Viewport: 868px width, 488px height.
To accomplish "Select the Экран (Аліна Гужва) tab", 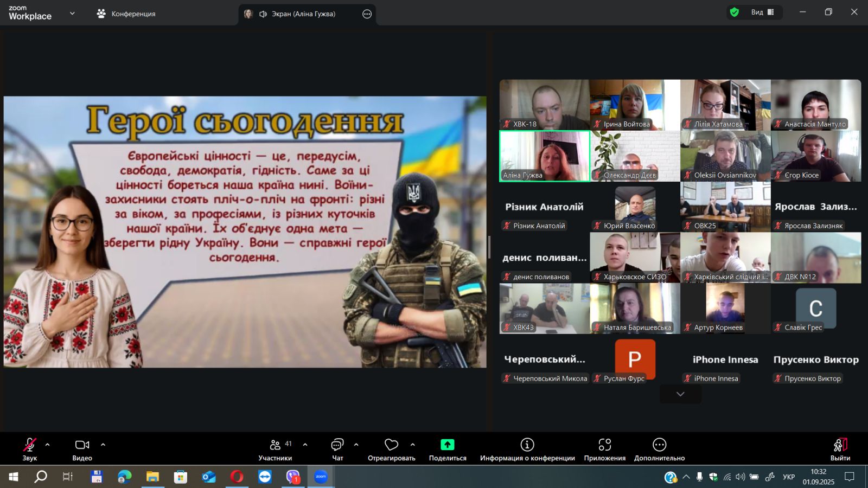I will point(303,14).
